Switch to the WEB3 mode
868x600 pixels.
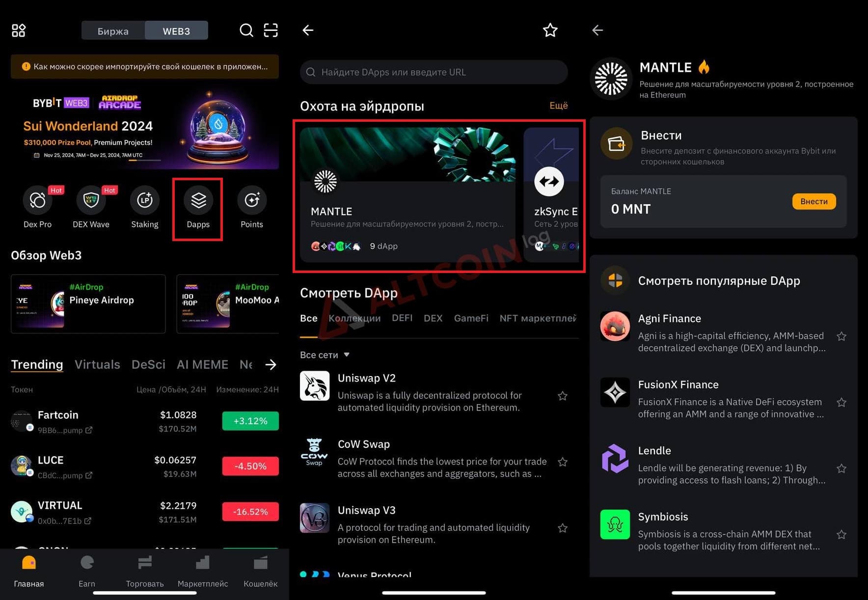pyautogui.click(x=176, y=31)
